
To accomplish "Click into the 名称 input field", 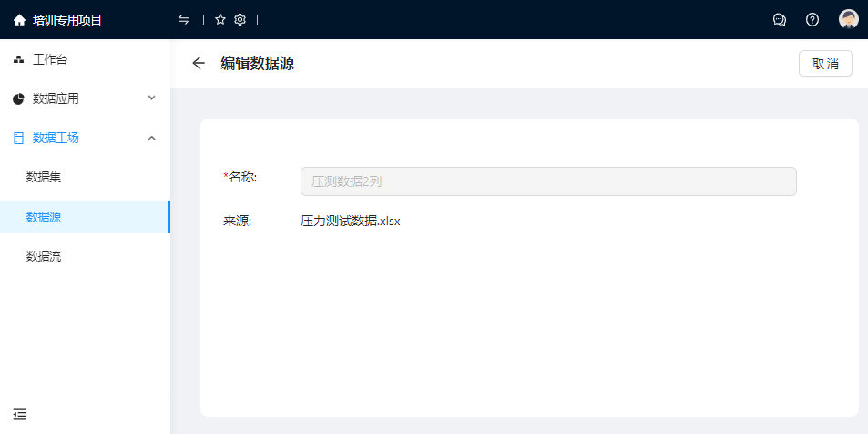I will point(548,181).
